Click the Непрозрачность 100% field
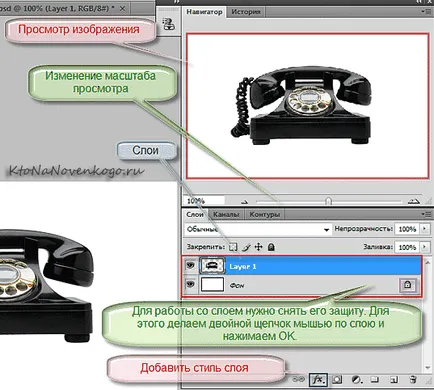The image size is (434, 390). [407, 229]
